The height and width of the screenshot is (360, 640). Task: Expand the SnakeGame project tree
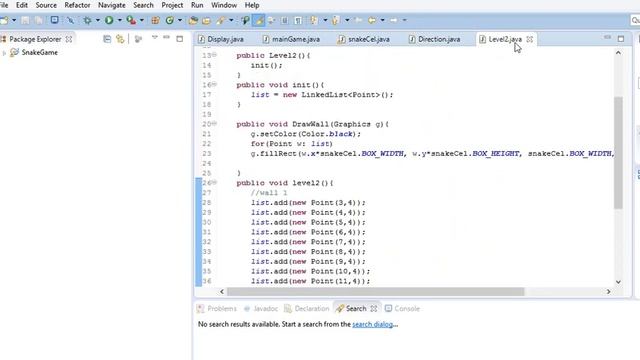[x=4, y=53]
